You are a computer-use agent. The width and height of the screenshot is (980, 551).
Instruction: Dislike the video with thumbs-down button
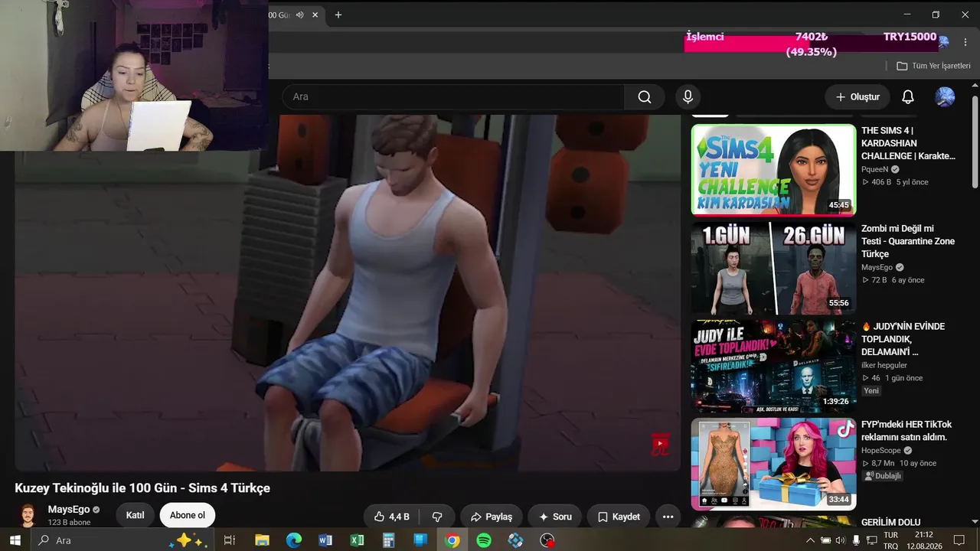point(437,517)
